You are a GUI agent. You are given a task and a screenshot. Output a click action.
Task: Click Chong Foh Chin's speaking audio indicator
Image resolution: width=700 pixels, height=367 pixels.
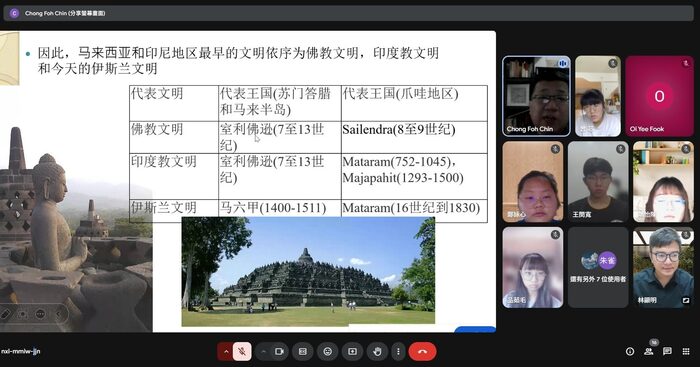562,64
